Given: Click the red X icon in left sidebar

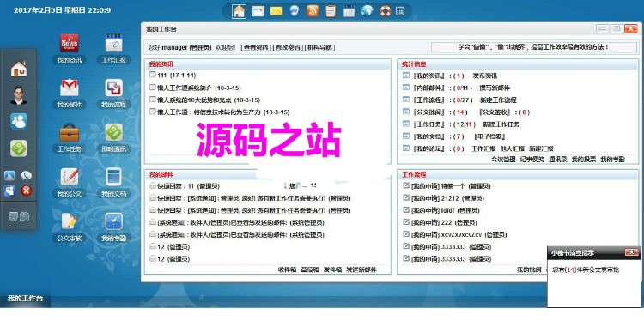Looking at the screenshot, I should pos(27,191).
